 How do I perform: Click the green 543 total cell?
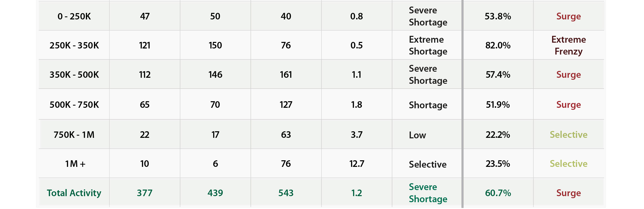(x=286, y=193)
